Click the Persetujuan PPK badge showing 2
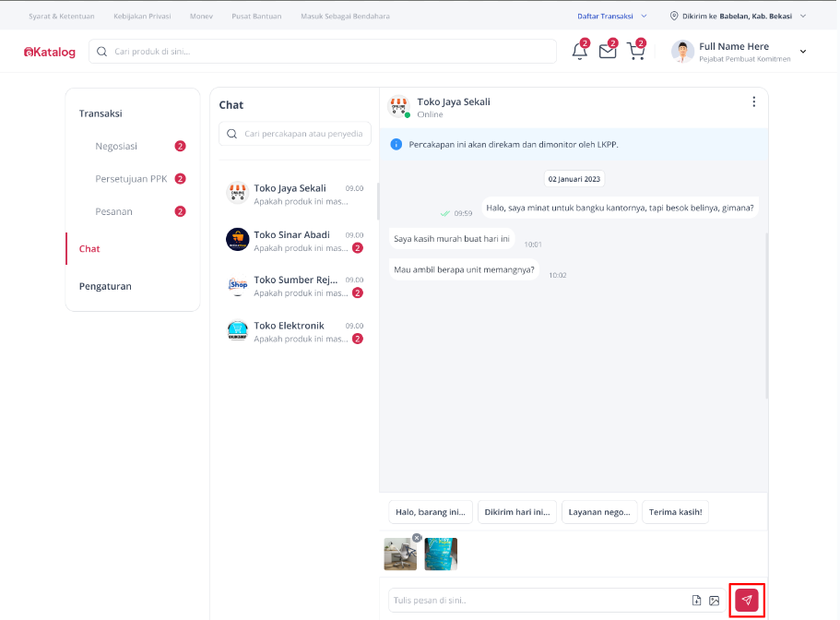This screenshot has width=840, height=620. tap(180, 178)
